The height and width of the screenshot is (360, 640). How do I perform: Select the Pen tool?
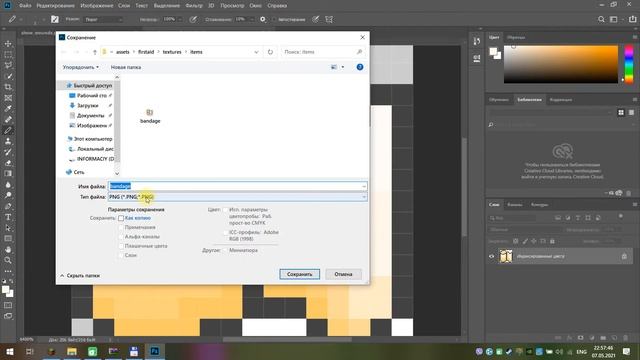click(8, 206)
